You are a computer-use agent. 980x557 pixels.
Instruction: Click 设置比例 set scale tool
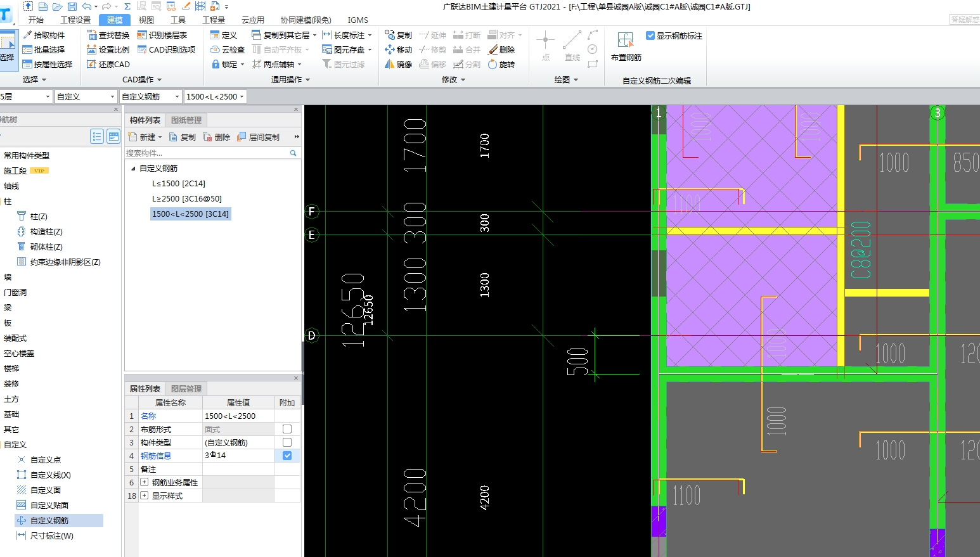(108, 49)
